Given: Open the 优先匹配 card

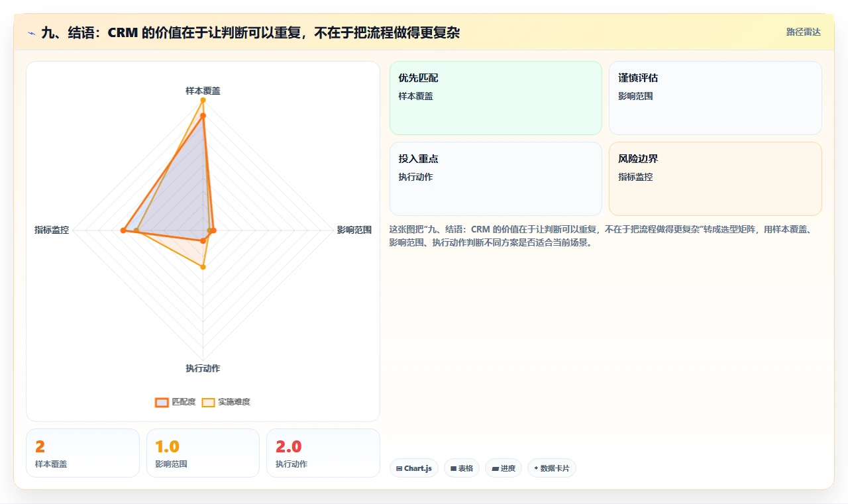Looking at the screenshot, I should pyautogui.click(x=496, y=98).
